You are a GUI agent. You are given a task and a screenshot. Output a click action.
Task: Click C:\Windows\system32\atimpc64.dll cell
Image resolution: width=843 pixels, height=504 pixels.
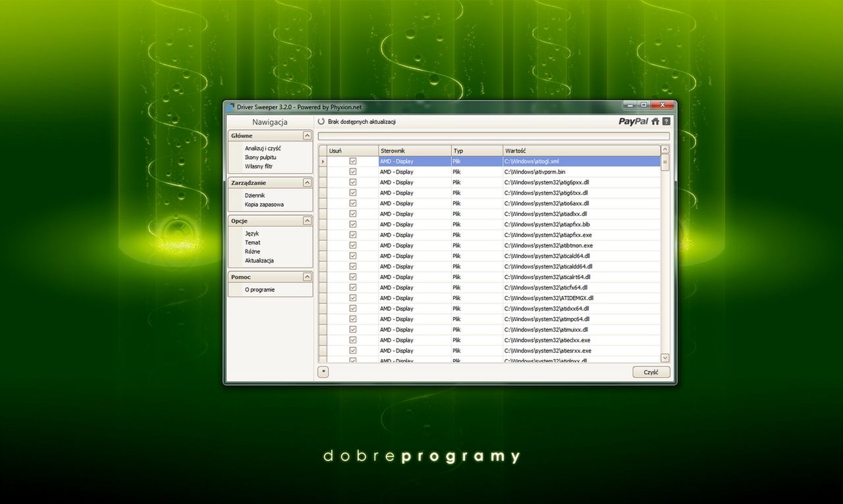point(582,319)
